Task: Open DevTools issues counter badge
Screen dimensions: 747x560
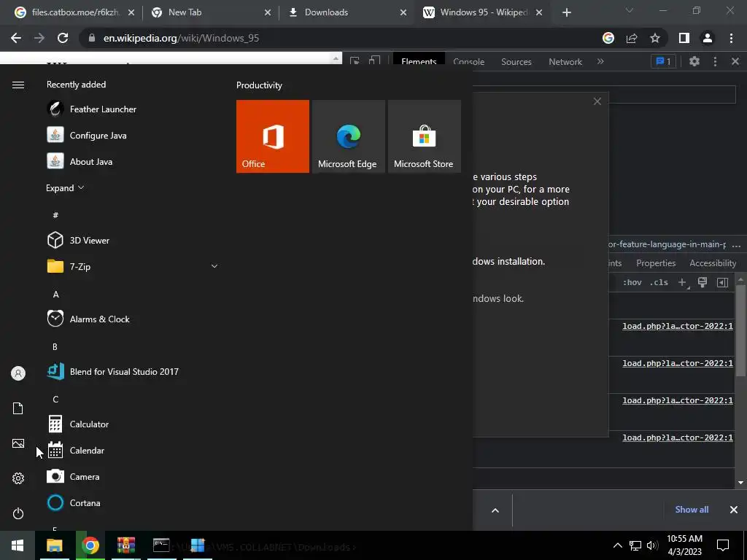Action: (663, 61)
